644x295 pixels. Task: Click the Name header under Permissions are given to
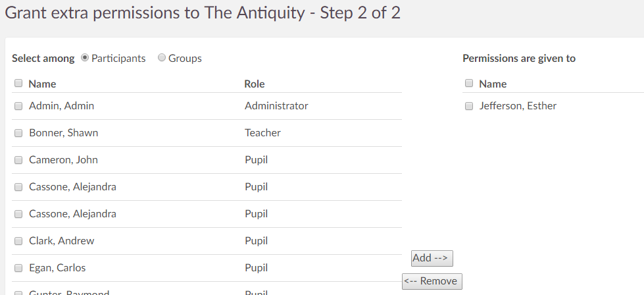click(493, 84)
